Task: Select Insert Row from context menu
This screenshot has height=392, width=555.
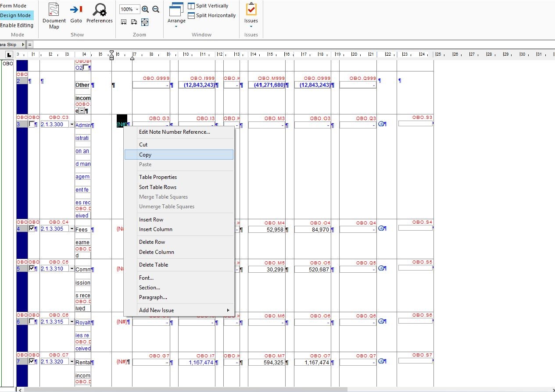Action: pos(151,220)
